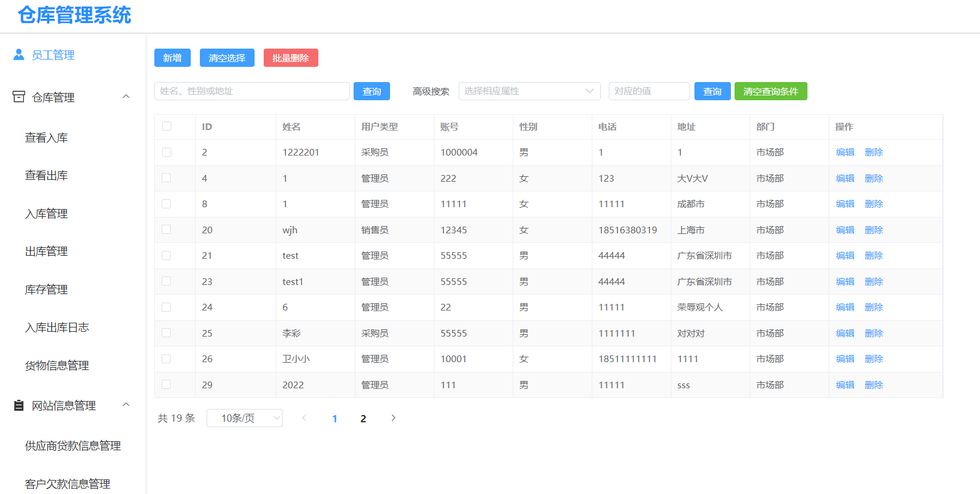The image size is (980, 494).
Task: Delete the row with ID 8
Action: (874, 204)
